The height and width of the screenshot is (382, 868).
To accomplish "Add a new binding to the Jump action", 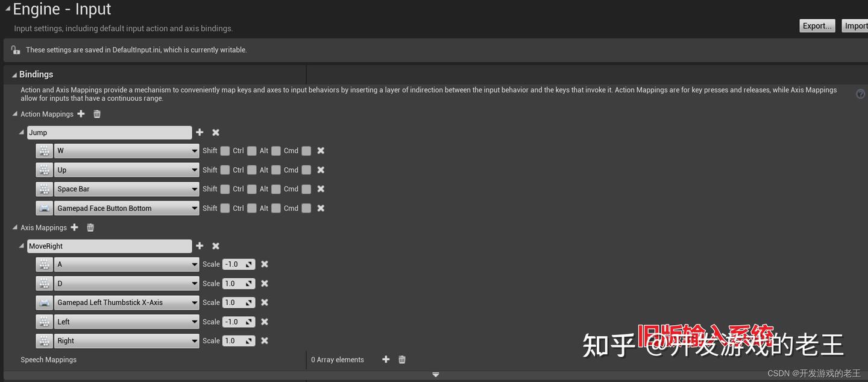I will (200, 132).
